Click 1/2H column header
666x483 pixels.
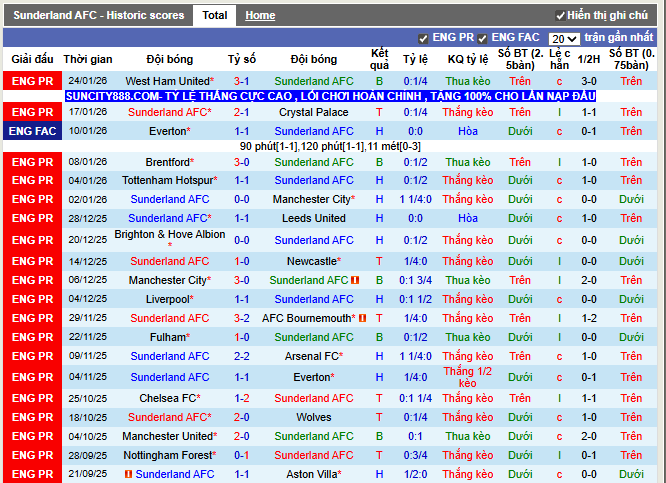589,59
